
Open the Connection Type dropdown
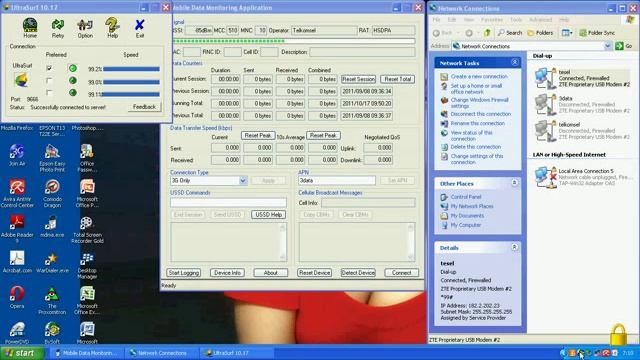tap(242, 180)
